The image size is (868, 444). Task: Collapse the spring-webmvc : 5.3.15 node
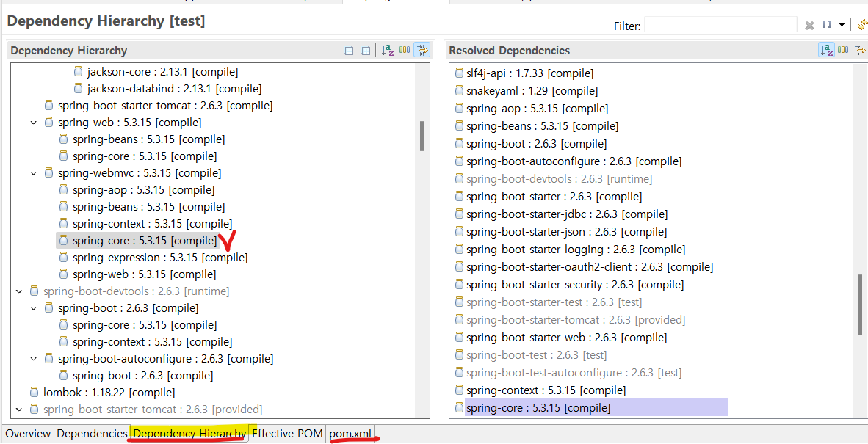coord(34,174)
